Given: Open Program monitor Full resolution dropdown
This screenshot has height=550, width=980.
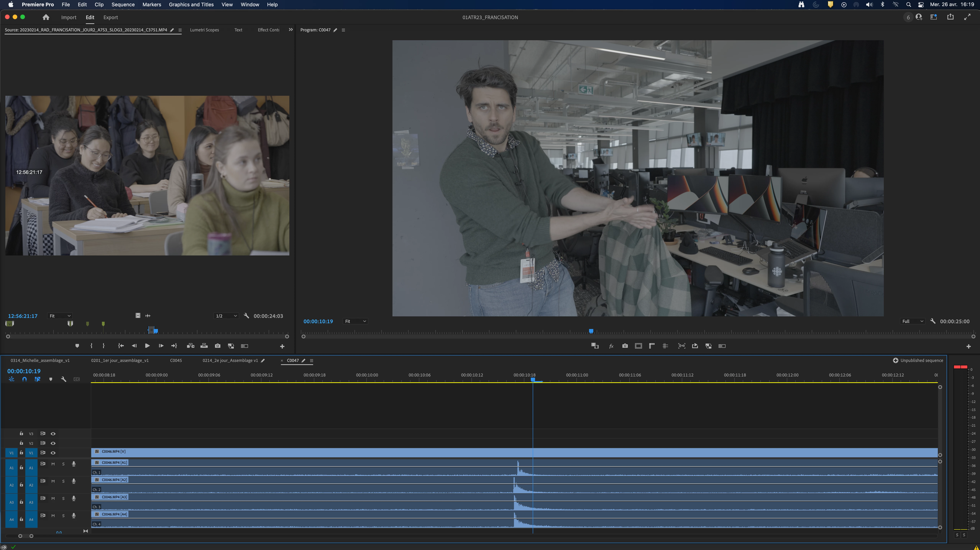Looking at the screenshot, I should point(912,321).
